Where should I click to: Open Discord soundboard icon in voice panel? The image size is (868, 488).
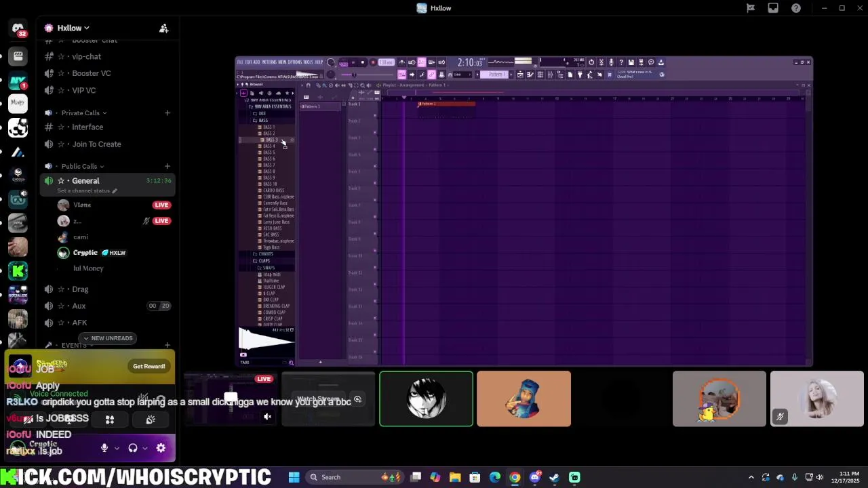point(151,420)
